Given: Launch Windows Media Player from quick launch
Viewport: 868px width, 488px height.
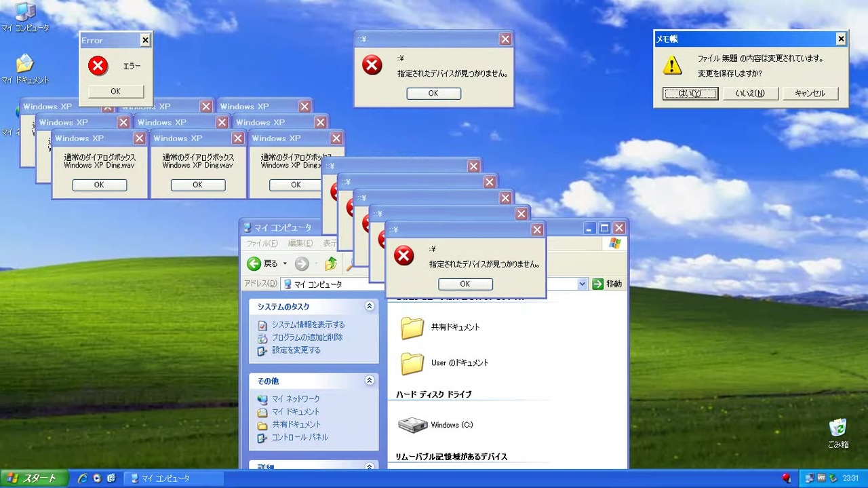Looking at the screenshot, I should pyautogui.click(x=97, y=478).
